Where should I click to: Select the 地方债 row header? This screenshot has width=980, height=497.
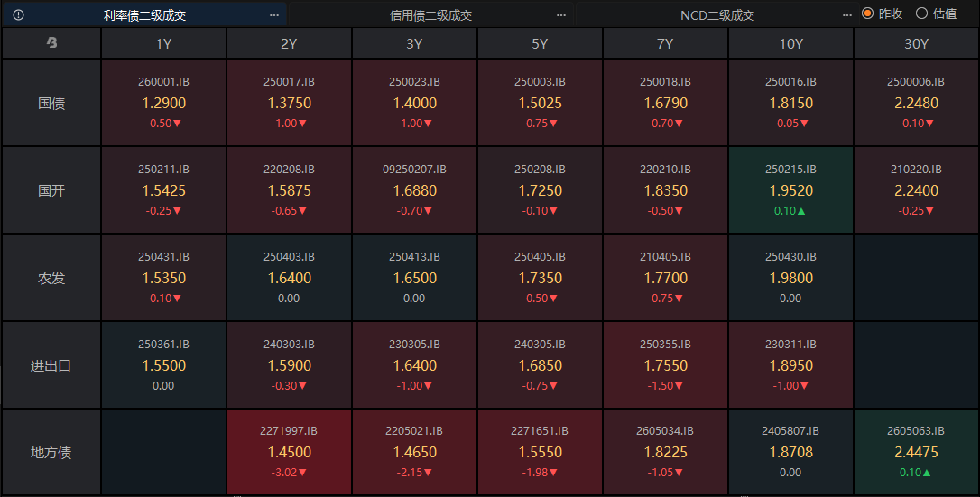point(51,452)
